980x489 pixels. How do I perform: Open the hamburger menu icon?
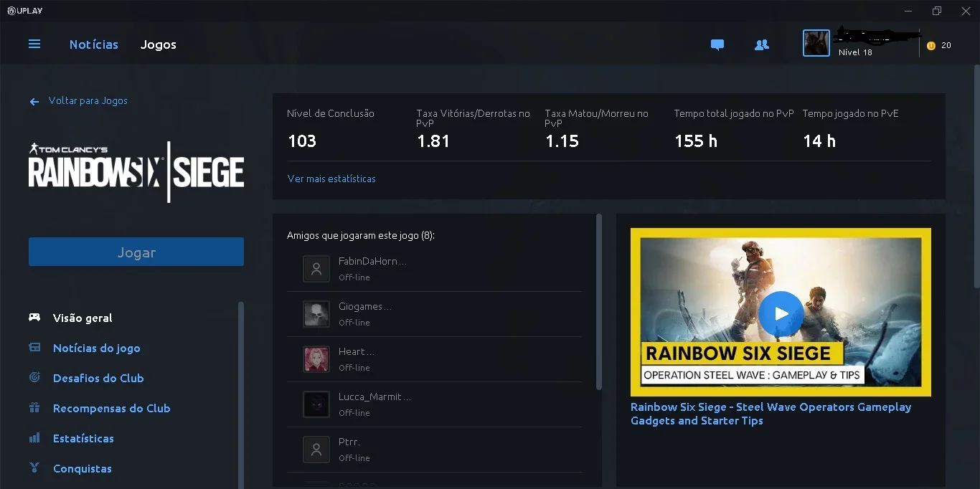34,44
